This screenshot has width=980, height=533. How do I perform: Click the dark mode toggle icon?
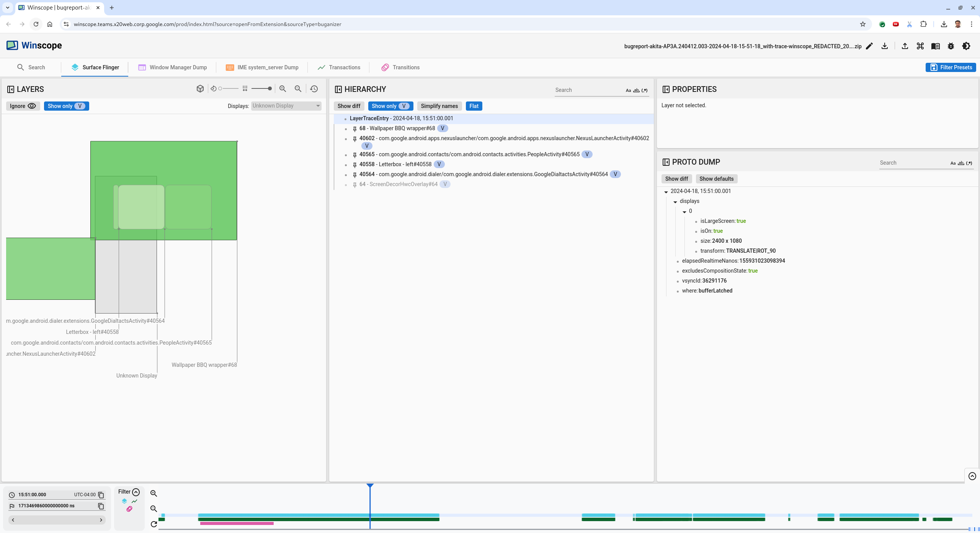point(966,46)
